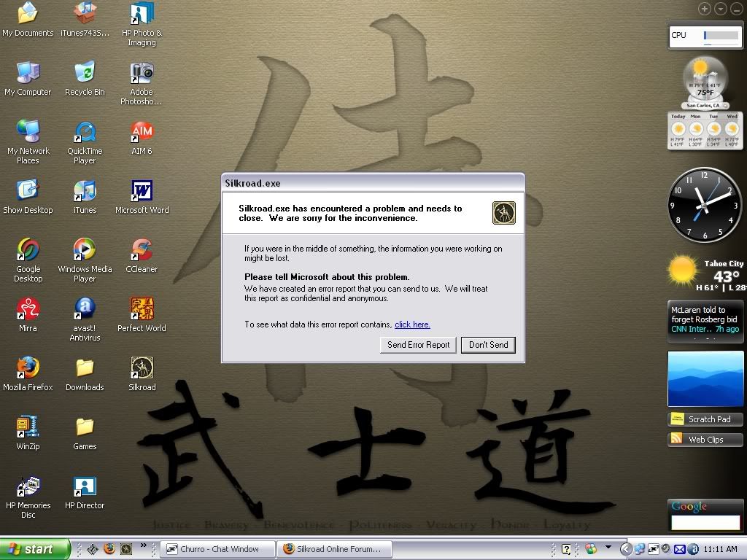
Task: Show hidden system tray icons arrow
Action: click(x=626, y=549)
